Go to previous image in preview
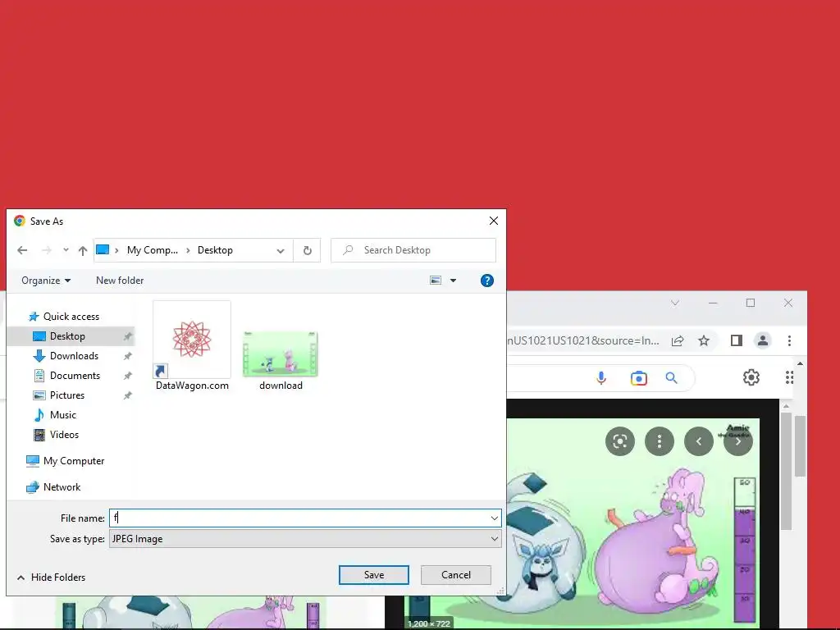840x630 pixels. (x=699, y=441)
